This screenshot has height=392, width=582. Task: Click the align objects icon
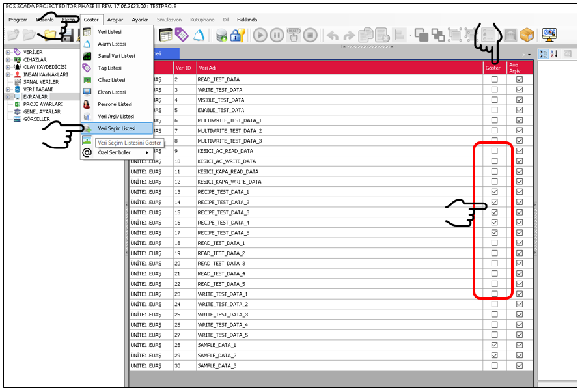coord(399,35)
